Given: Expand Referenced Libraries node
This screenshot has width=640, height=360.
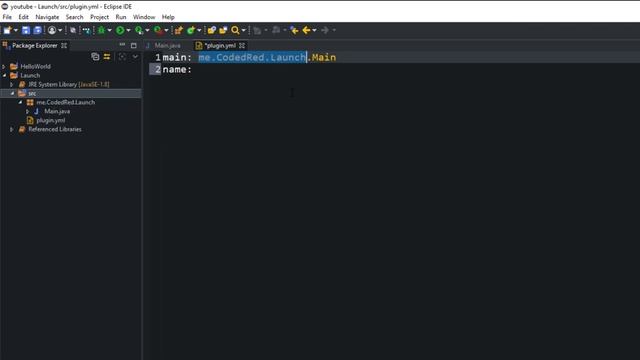Looking at the screenshot, I should (x=12, y=129).
